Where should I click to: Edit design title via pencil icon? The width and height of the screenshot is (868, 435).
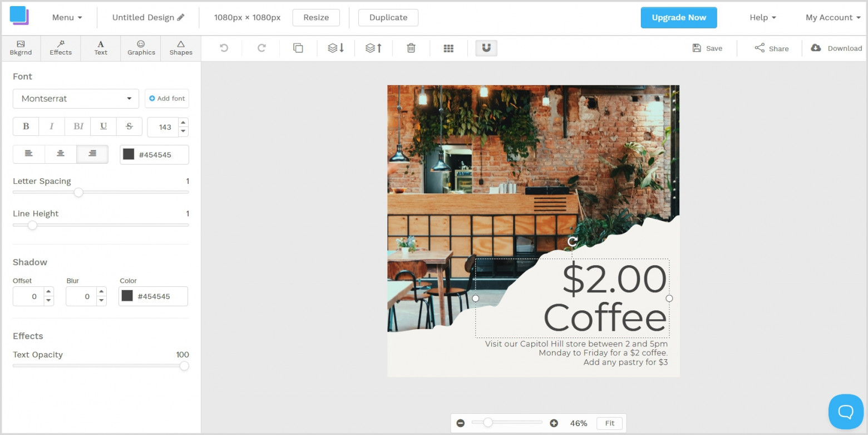click(180, 17)
